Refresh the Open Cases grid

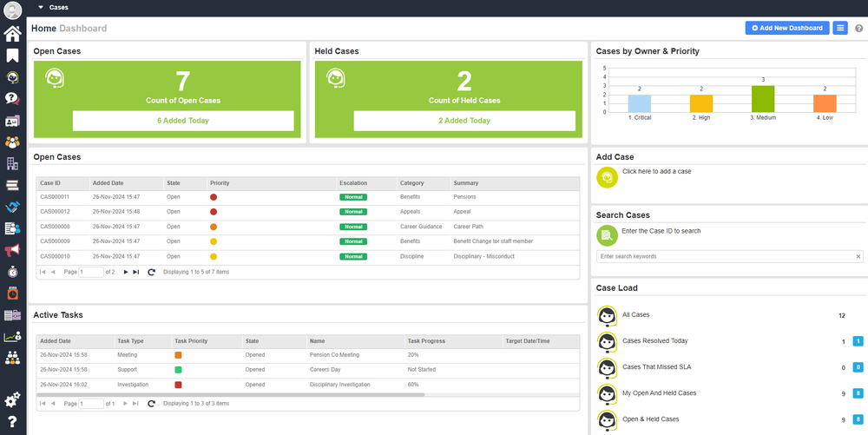click(151, 272)
